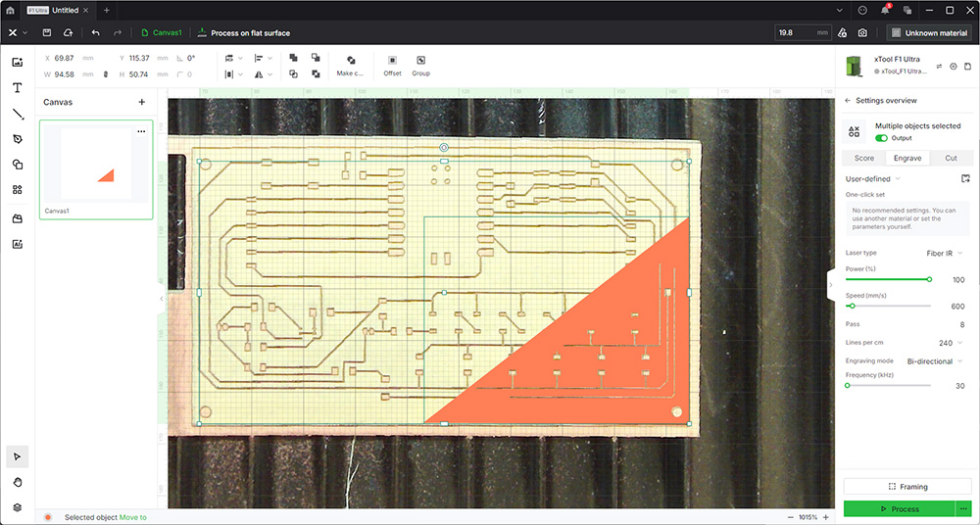Click Process on flat surface
The width and height of the screenshot is (980, 525).
click(244, 32)
